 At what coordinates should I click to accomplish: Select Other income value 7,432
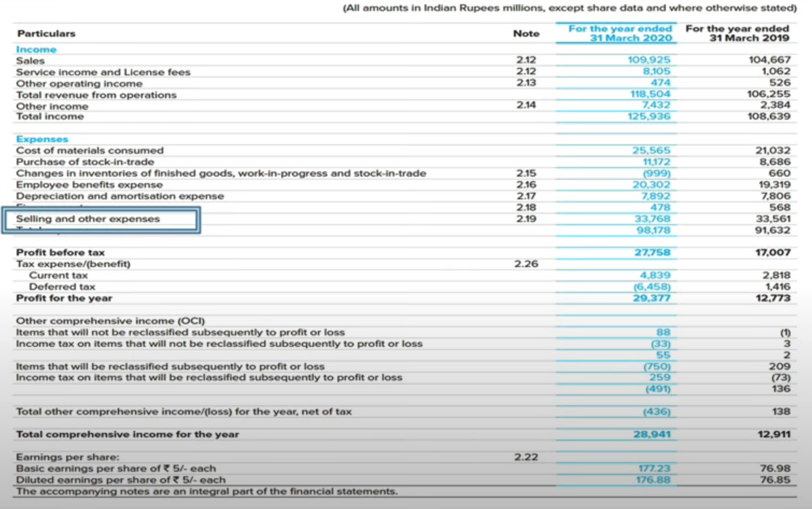point(656,104)
